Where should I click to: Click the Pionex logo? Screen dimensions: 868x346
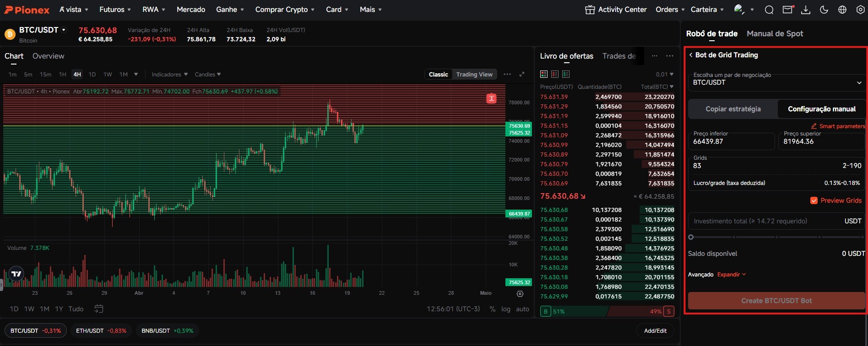pyautogui.click(x=27, y=10)
